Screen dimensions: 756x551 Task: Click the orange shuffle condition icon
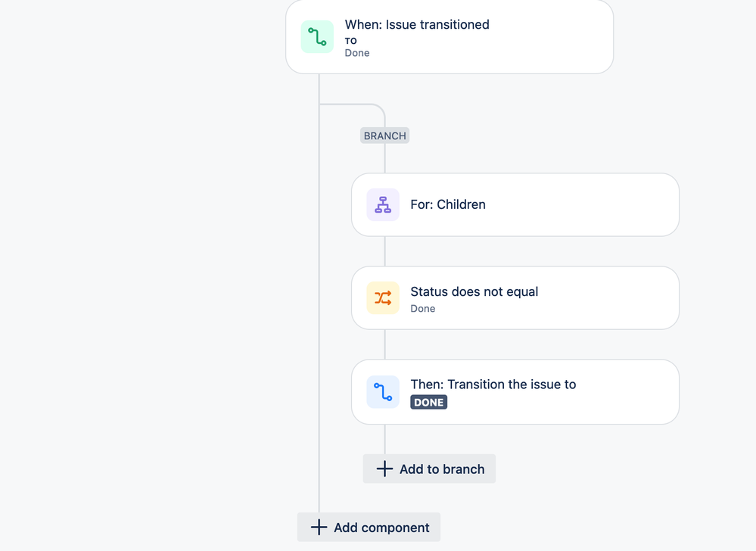coord(383,298)
